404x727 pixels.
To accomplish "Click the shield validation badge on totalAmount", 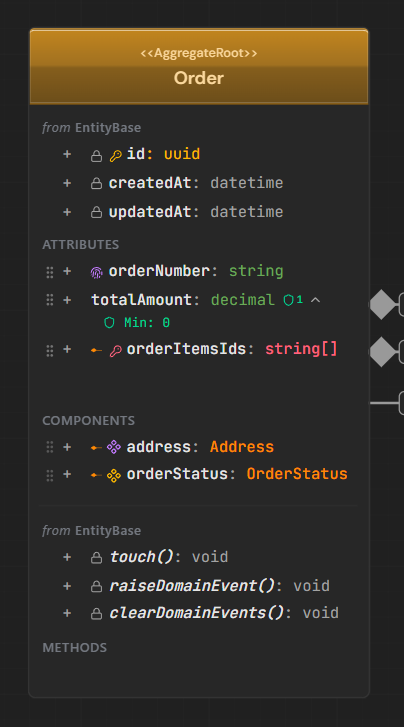I will [293, 300].
